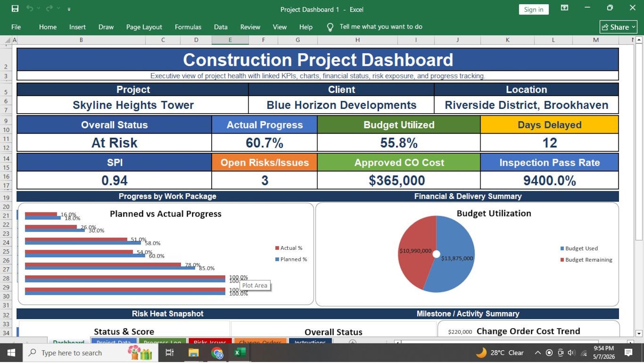The width and height of the screenshot is (644, 363).
Task: Switch to the Insert ribbon tab
Action: pos(77,27)
